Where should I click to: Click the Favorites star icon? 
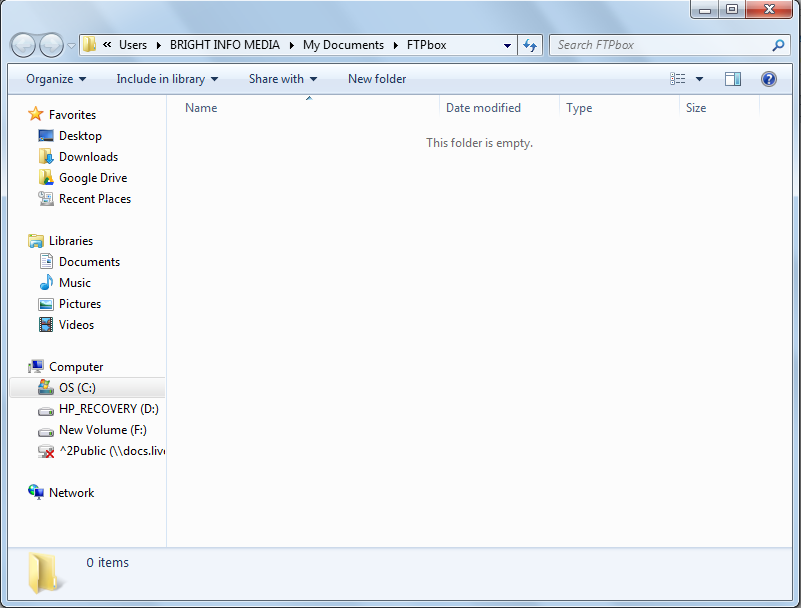tap(36, 114)
